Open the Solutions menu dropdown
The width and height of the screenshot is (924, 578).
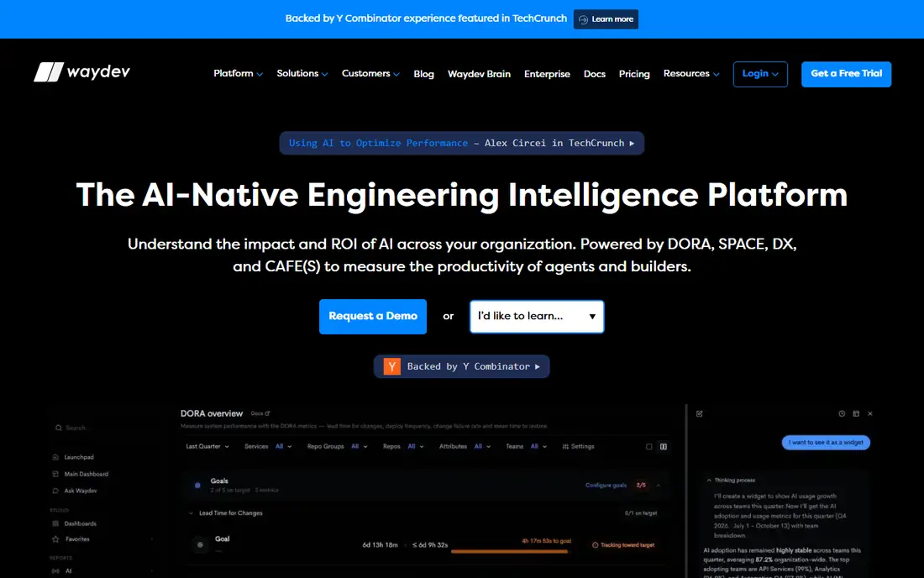coord(302,74)
